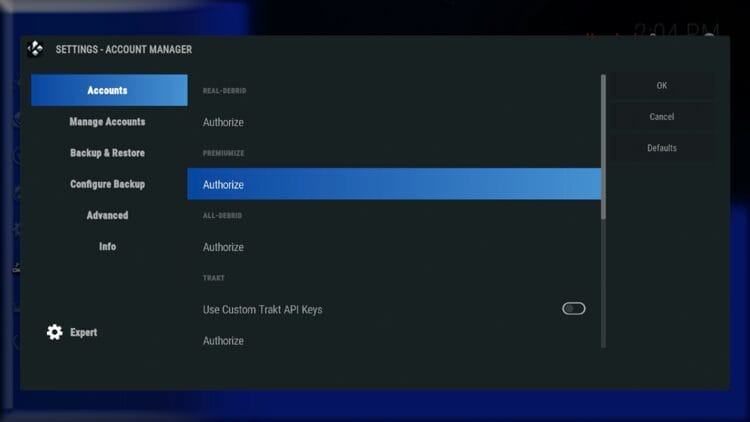Click the Expert settings level gear icon
This screenshot has height=422, width=750.
[x=55, y=332]
